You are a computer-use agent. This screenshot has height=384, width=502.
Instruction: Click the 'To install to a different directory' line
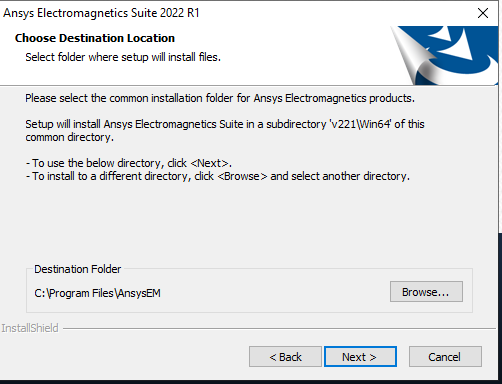pos(218,176)
